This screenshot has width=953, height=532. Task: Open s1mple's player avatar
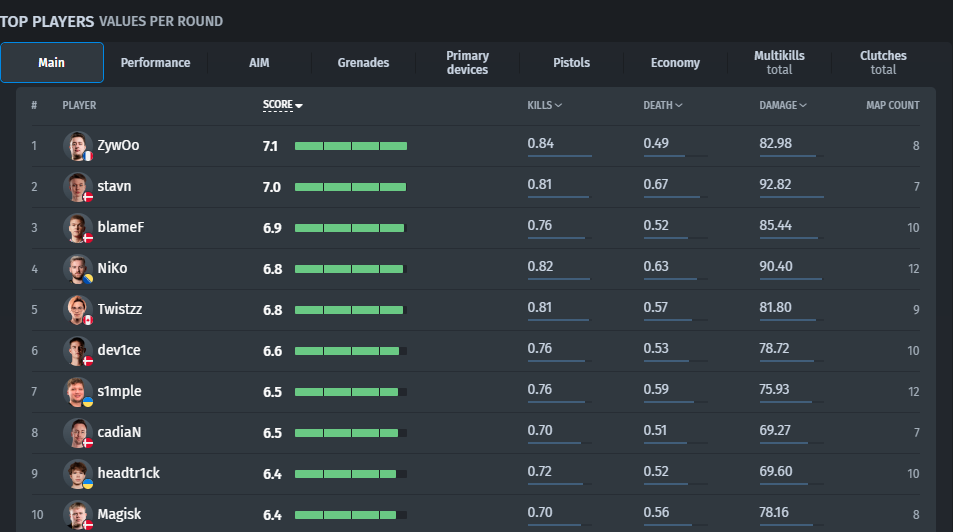tap(78, 392)
